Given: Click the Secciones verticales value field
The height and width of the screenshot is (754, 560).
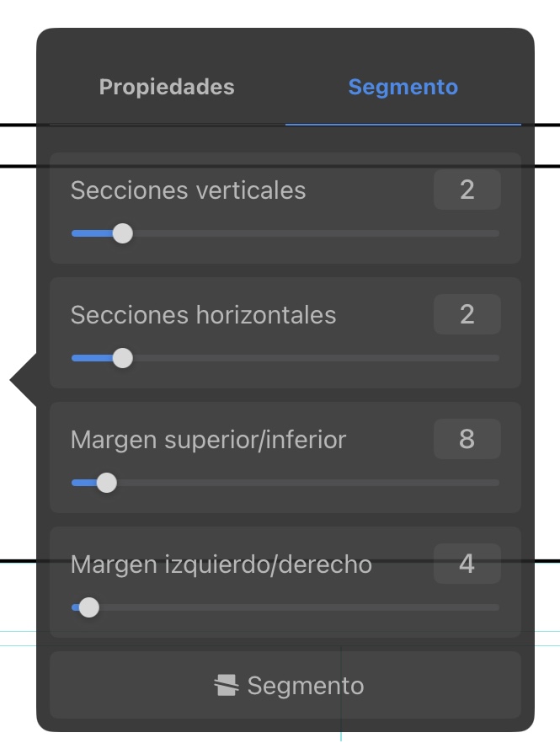Looking at the screenshot, I should pos(467,190).
